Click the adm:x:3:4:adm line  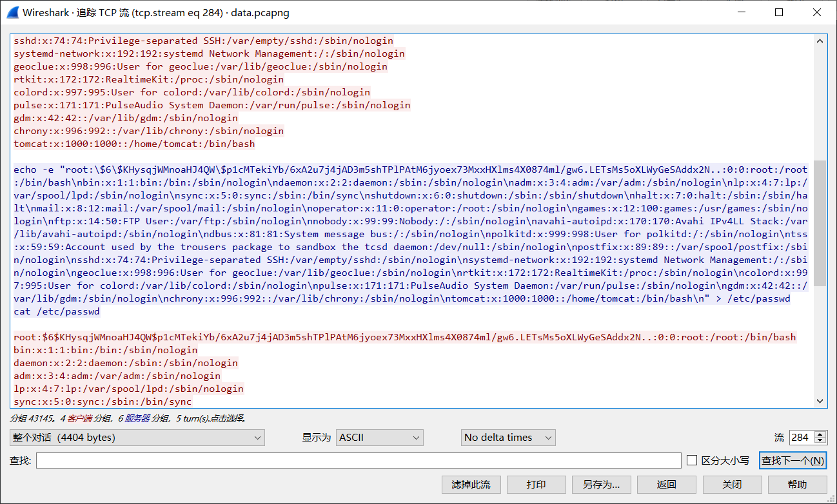(x=117, y=376)
